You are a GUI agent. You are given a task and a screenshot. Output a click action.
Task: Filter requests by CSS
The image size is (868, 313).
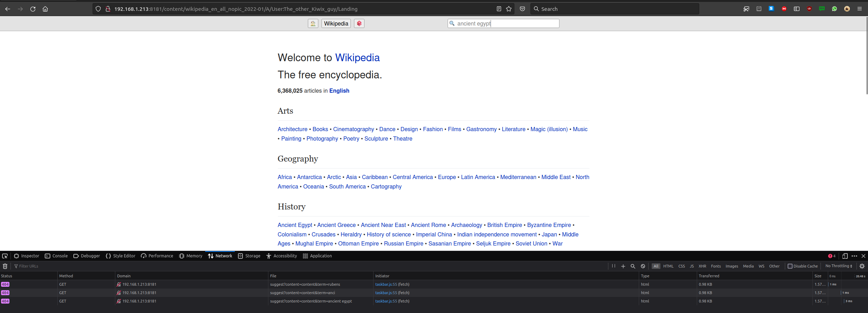(681, 266)
